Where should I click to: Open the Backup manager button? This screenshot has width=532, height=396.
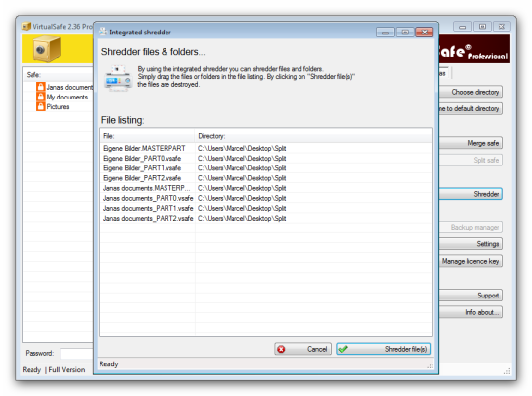[471, 227]
